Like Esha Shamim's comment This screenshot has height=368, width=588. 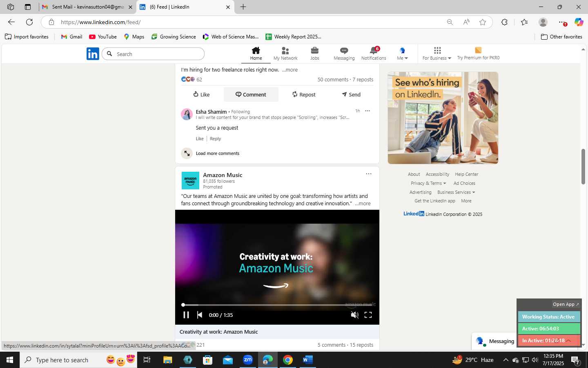coord(200,139)
